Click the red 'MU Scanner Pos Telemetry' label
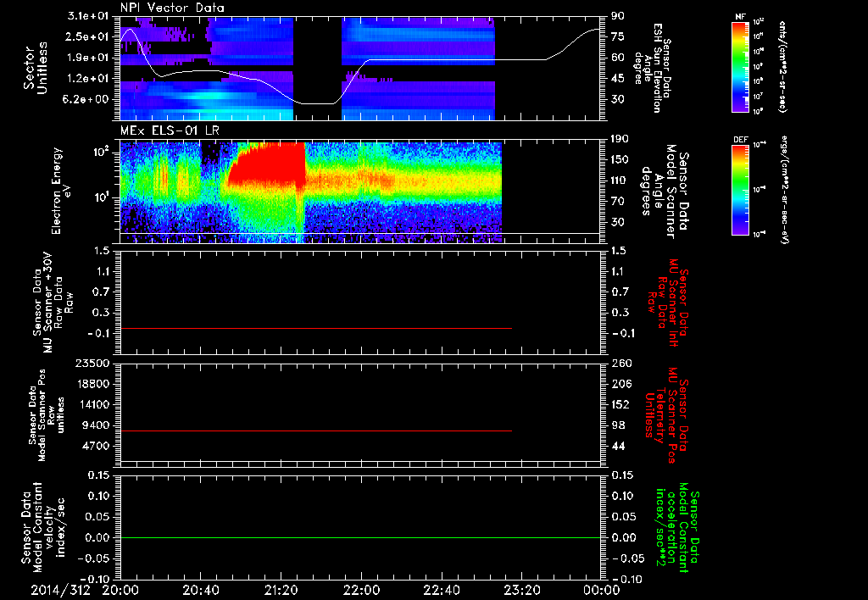868x600 pixels. coord(666,415)
